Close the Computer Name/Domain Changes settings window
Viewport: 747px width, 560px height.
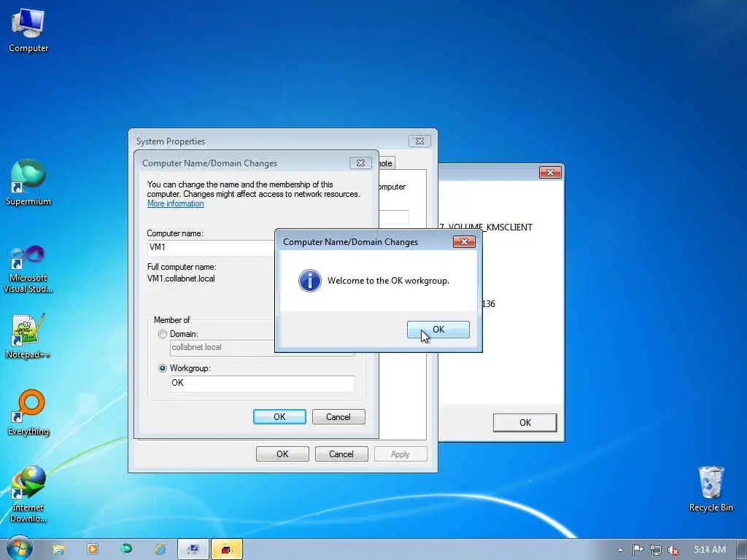pyautogui.click(x=360, y=163)
